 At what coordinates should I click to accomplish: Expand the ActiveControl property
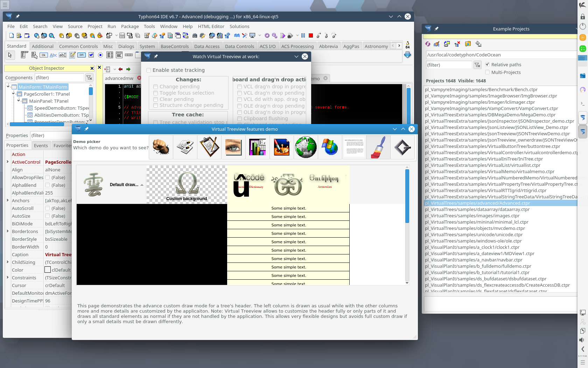(8, 162)
